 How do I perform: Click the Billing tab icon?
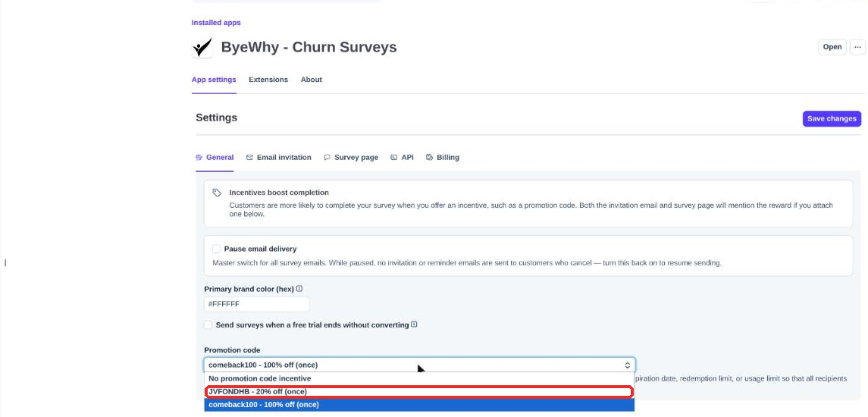pos(429,157)
